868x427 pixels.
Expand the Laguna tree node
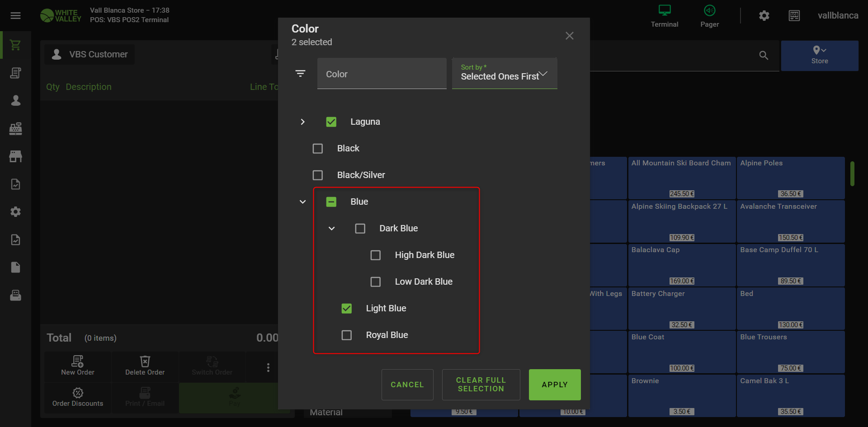coord(302,122)
